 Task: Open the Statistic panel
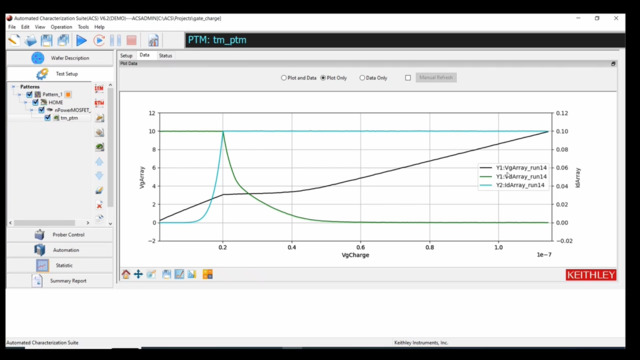(x=60, y=265)
